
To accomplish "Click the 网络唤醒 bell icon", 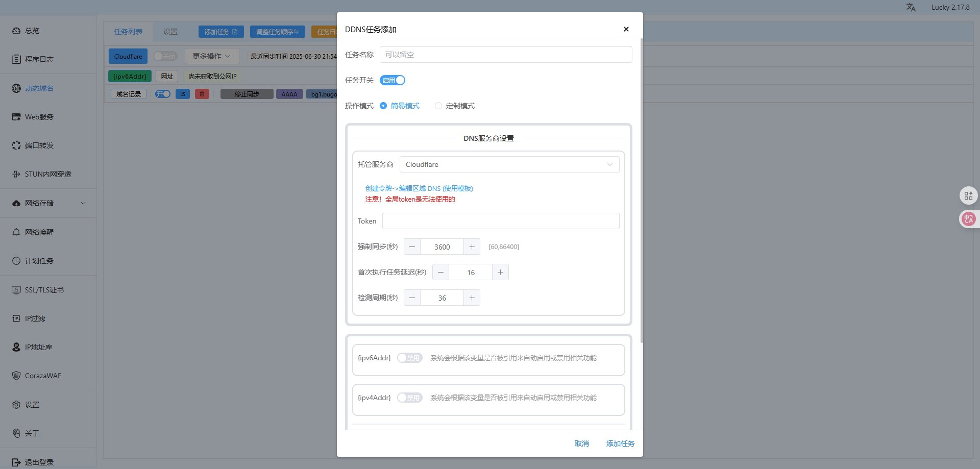I will (16, 232).
